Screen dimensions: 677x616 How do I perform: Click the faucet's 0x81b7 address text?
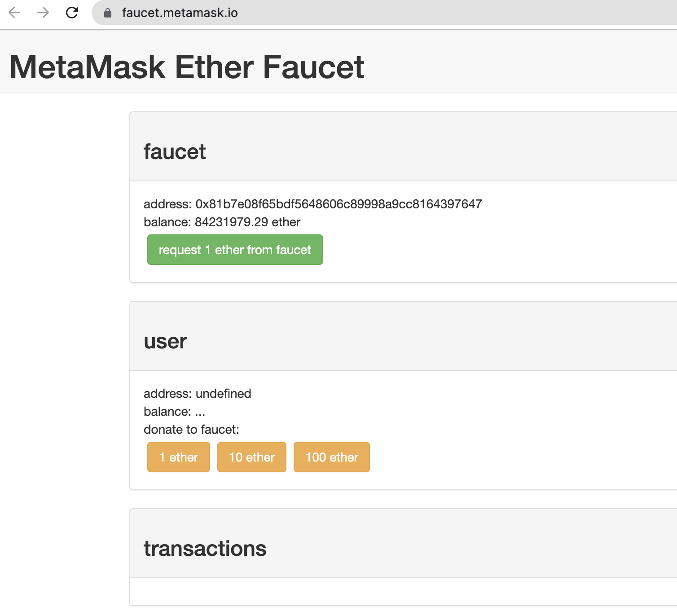[338, 204]
